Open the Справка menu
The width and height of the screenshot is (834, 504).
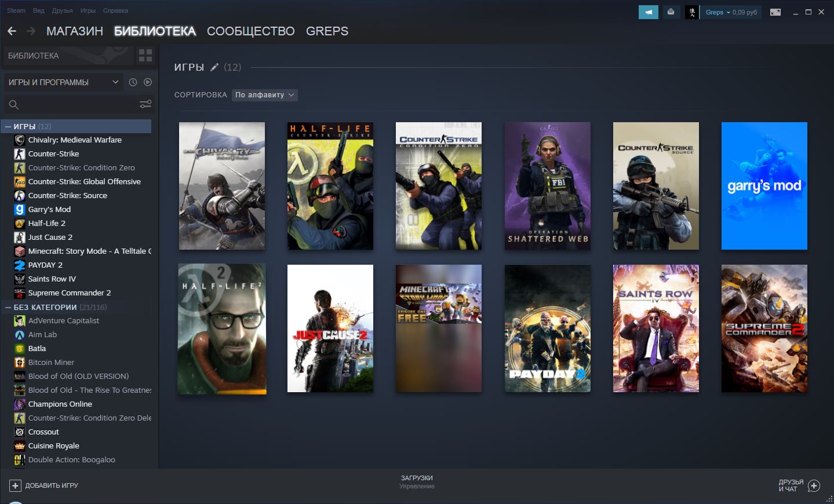pos(115,10)
